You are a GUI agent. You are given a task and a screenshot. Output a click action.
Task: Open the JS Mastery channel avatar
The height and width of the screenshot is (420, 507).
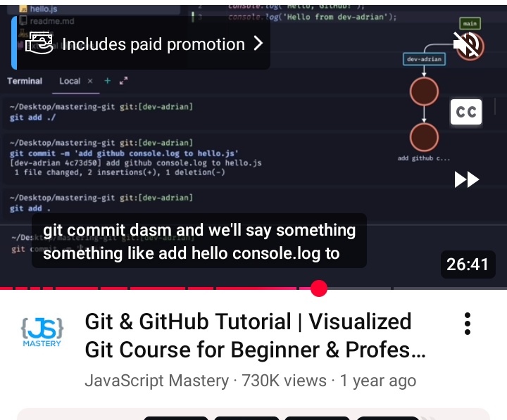[x=42, y=332]
